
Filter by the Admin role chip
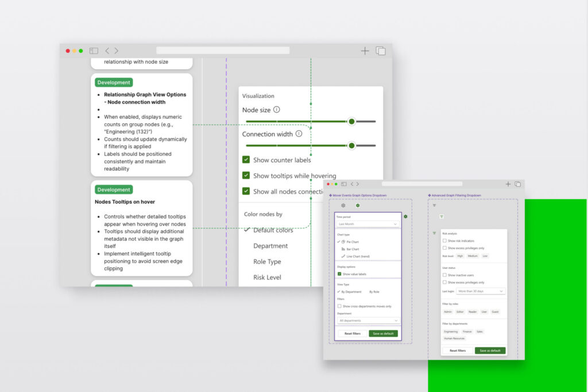pyautogui.click(x=448, y=312)
